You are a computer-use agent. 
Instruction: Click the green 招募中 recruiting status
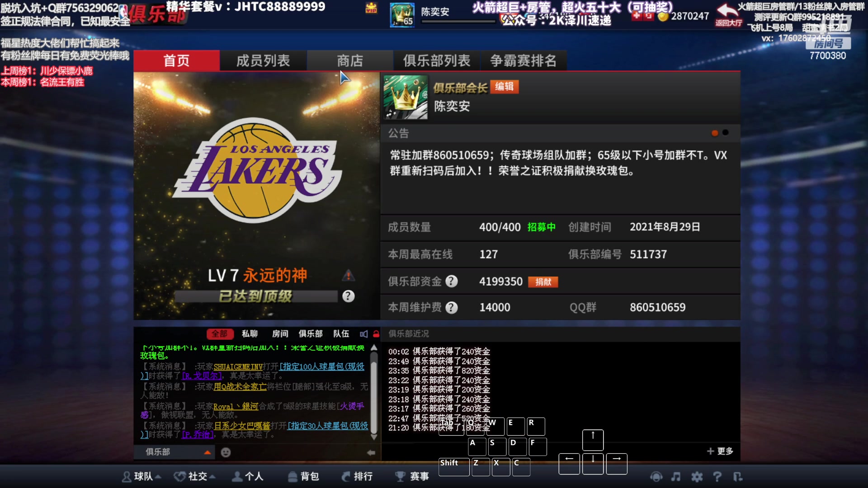pos(542,227)
